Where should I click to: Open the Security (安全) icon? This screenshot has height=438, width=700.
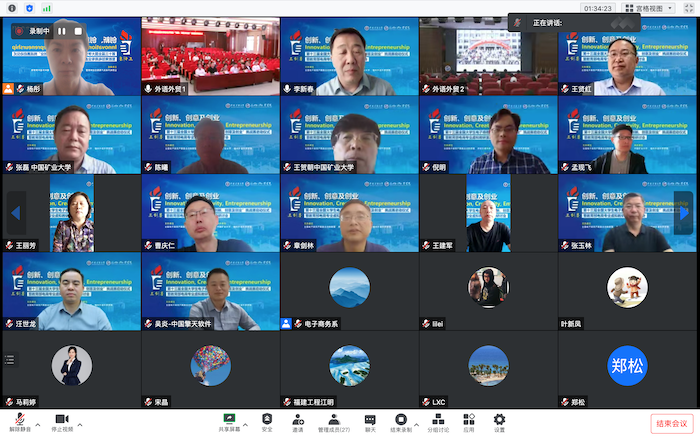pyautogui.click(x=267, y=421)
